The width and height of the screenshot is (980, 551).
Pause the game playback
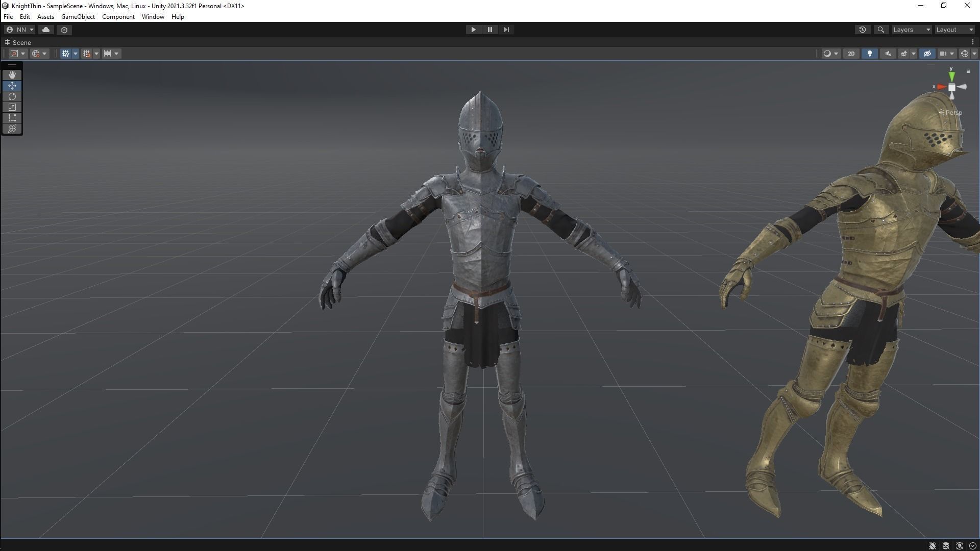490,30
